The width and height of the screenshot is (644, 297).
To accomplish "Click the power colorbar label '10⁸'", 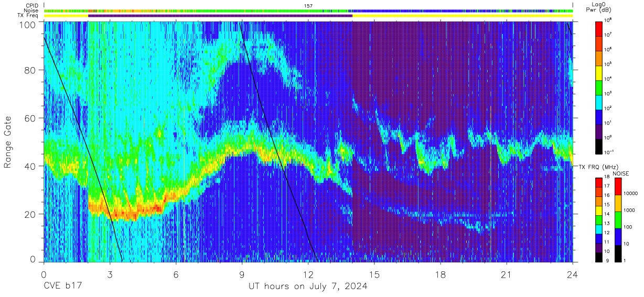I will (609, 20).
